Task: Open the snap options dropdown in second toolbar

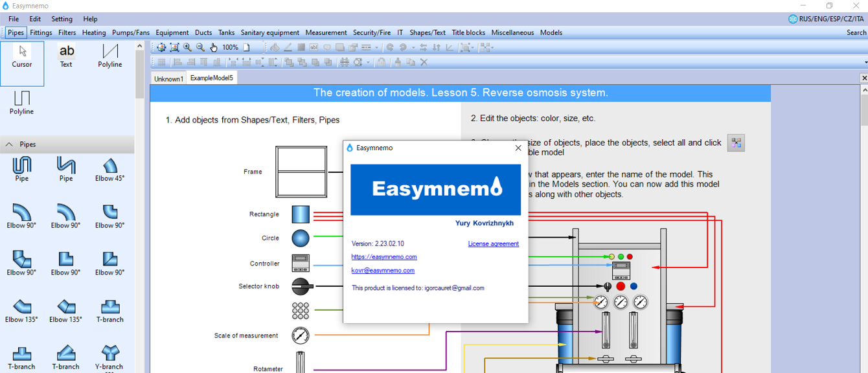Action: tap(368, 62)
